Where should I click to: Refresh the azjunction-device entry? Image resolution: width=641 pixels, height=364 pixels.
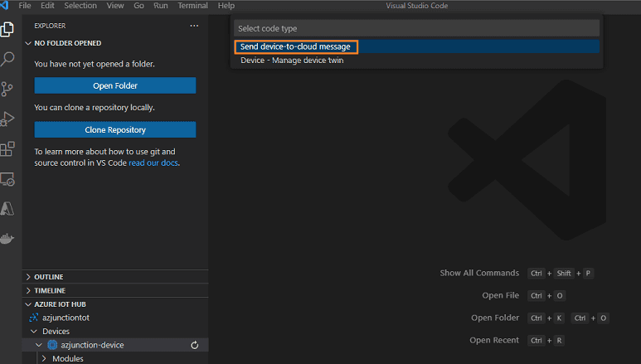click(195, 345)
